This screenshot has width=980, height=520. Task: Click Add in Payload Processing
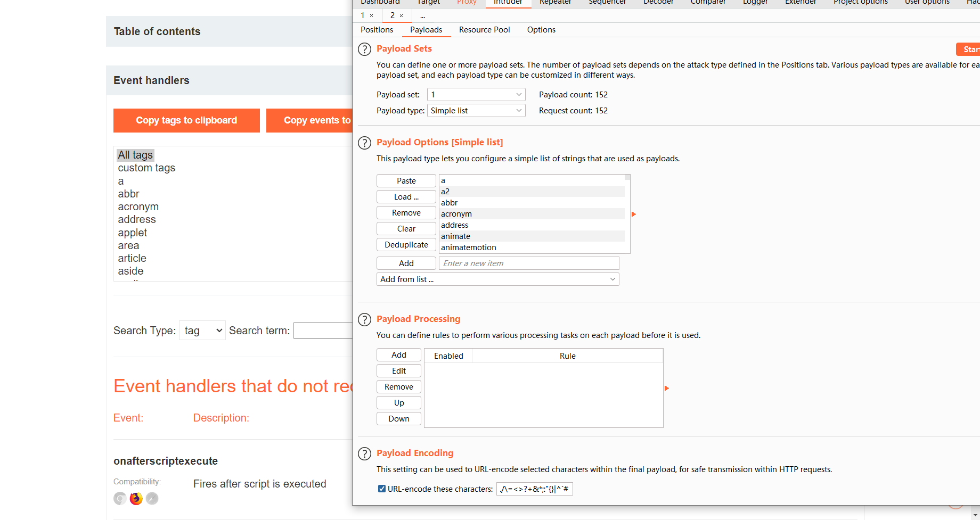coord(399,355)
